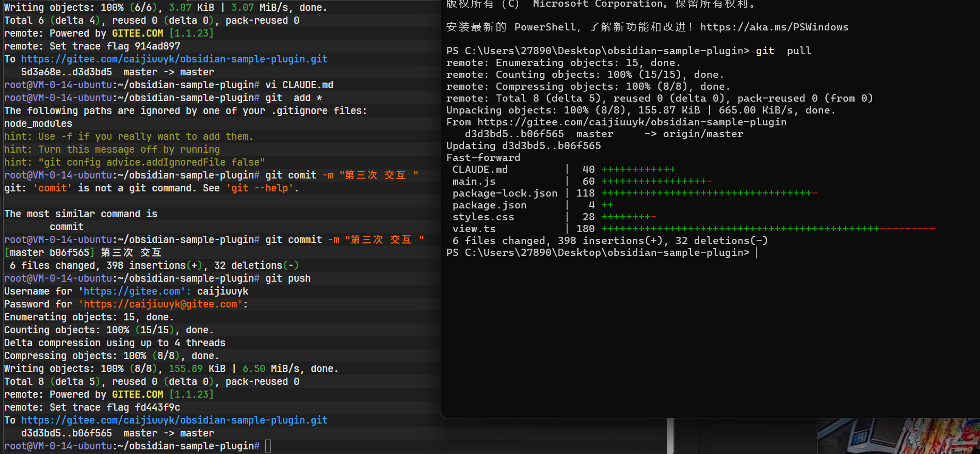This screenshot has height=454, width=980.
Task: Click the plus/minus diff bar for view.ts
Action: click(768, 229)
